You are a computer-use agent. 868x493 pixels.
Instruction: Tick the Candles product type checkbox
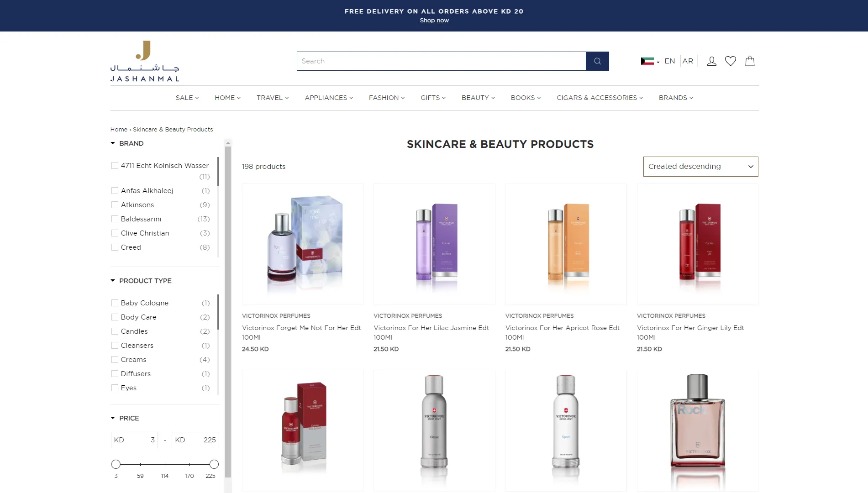(115, 331)
